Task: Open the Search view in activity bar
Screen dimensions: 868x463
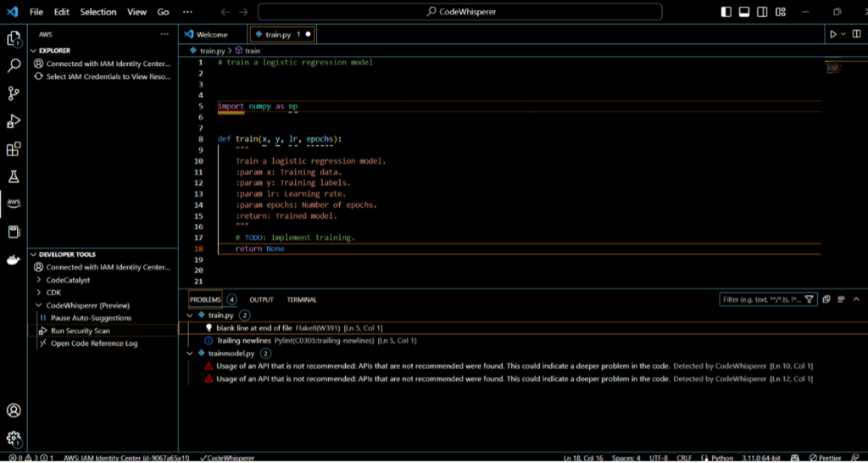Action: click(x=14, y=65)
